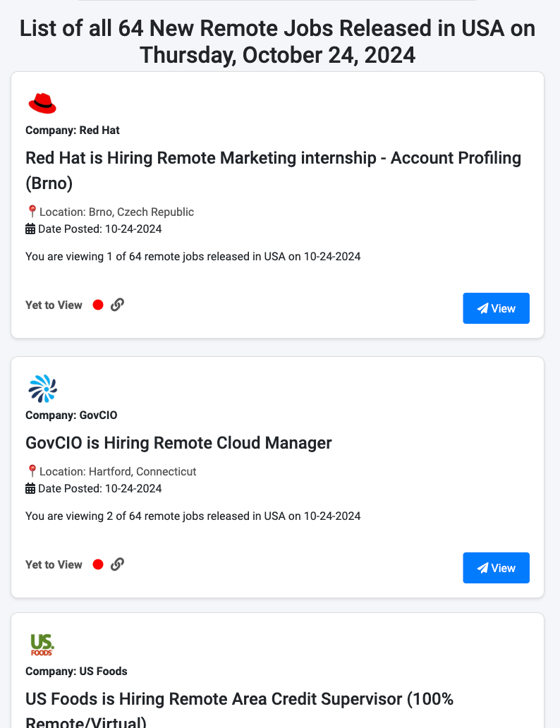The height and width of the screenshot is (728, 560).
Task: Click the GovCIO Remote Cloud Manager job title
Action: pos(178,442)
